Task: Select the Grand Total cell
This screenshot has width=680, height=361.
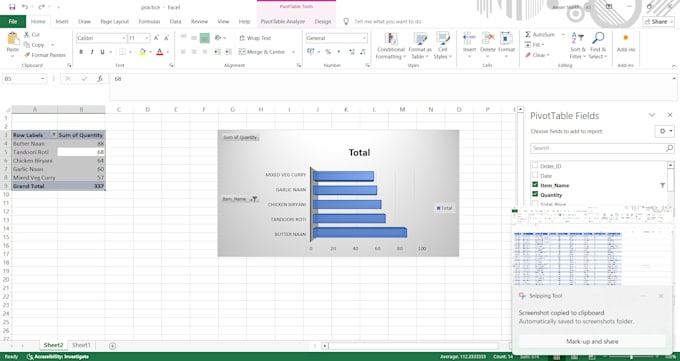Action: coord(35,186)
